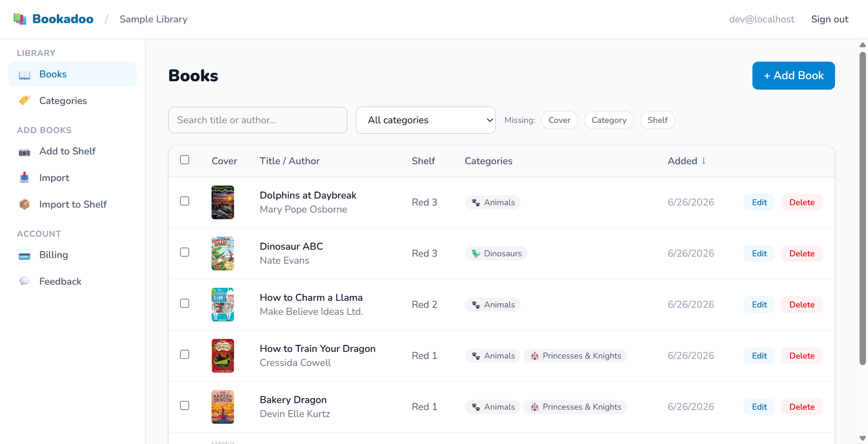This screenshot has height=444, width=868.
Task: Check the Dolphins at Daybreak row checkbox
Action: (x=185, y=201)
